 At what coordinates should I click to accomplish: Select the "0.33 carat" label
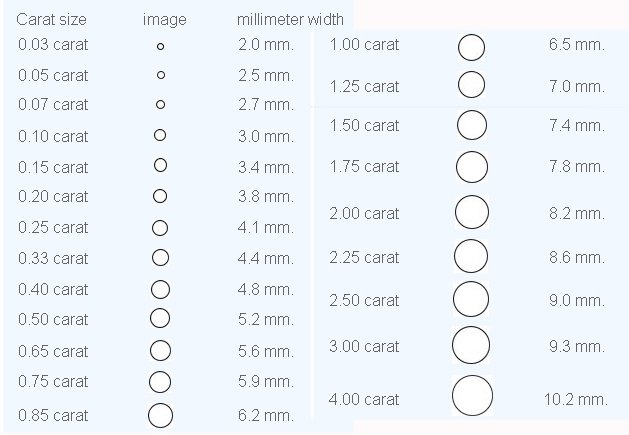click(53, 258)
